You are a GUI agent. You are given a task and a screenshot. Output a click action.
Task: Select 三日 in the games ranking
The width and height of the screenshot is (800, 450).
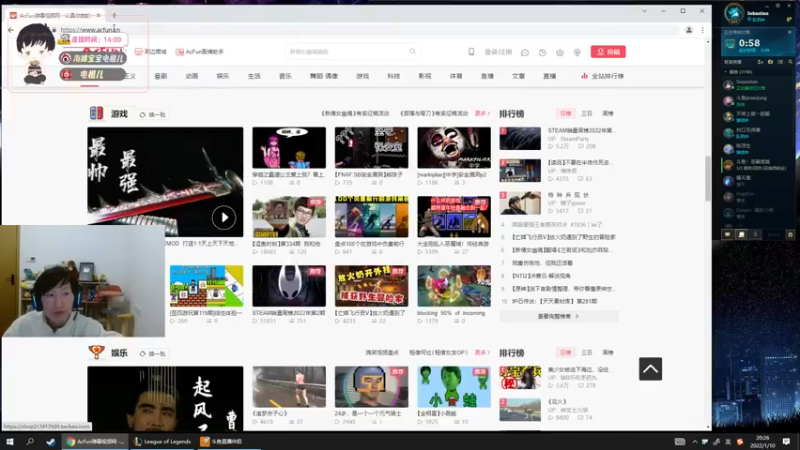(587, 113)
